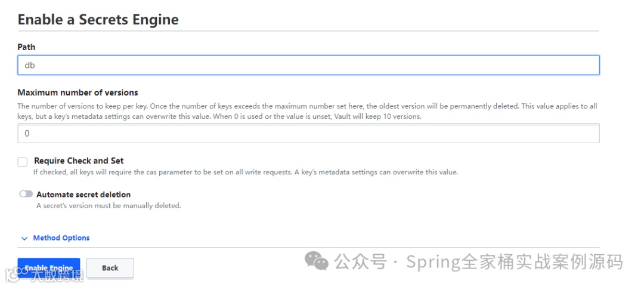Select the Enable a Secrets Engine heading

[98, 19]
